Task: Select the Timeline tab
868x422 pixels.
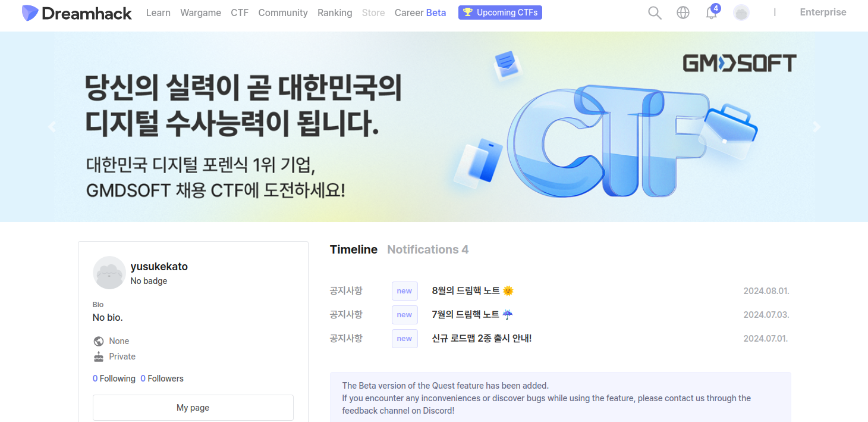Action: [x=354, y=249]
